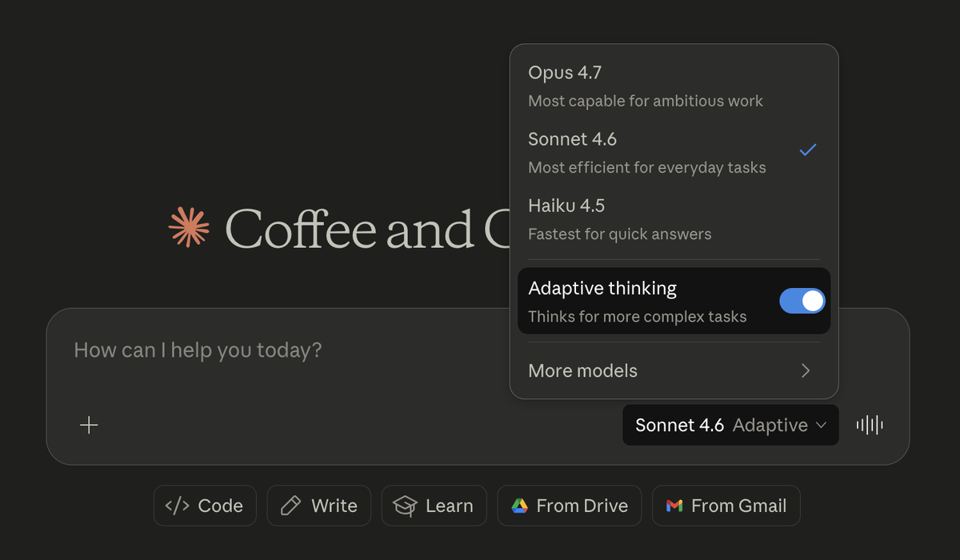Click the Gmail envelope icon
Image resolution: width=960 pixels, height=560 pixels.
click(x=674, y=506)
